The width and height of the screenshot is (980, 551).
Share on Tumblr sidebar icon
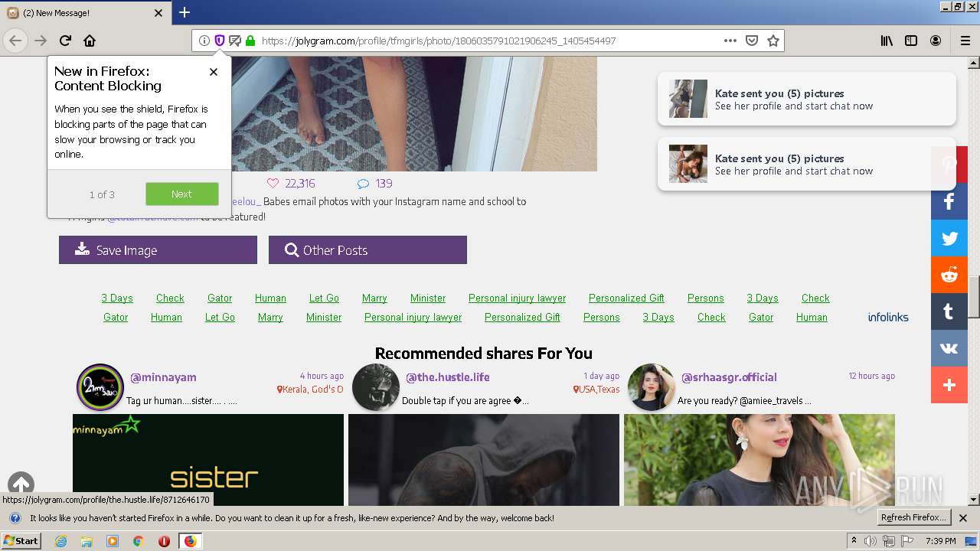tap(949, 311)
